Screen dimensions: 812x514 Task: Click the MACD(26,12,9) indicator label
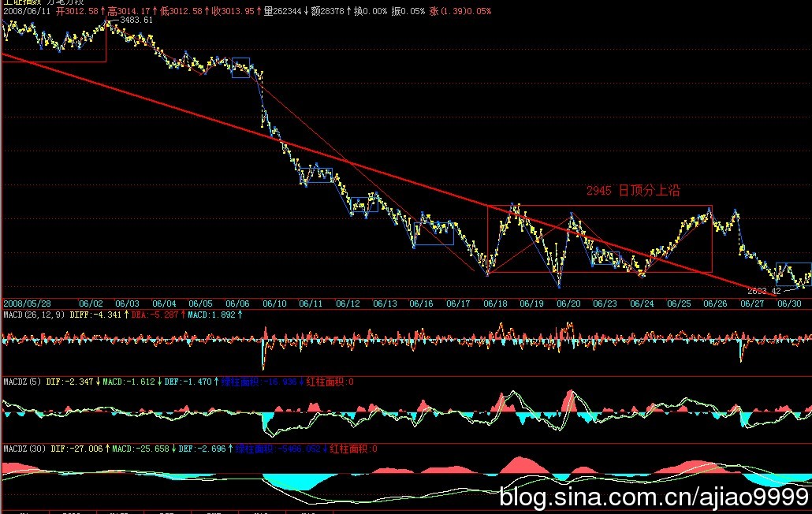click(x=30, y=315)
